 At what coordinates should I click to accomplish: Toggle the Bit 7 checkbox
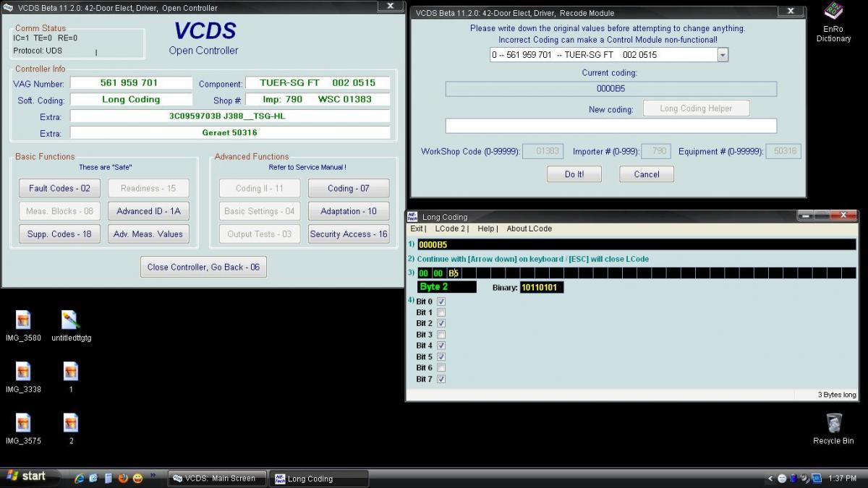click(441, 379)
